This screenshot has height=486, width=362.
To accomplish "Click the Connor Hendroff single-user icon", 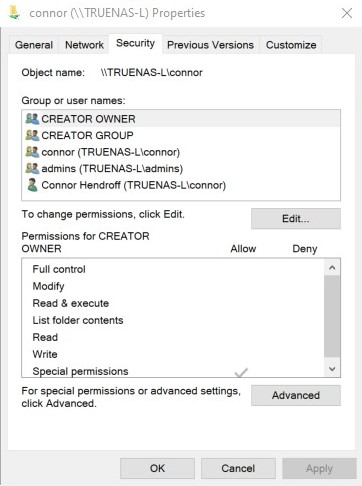I will [x=32, y=185].
